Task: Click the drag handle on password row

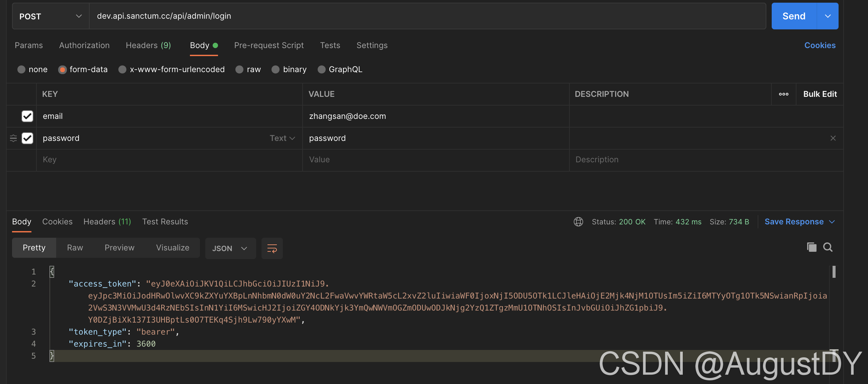Action: pyautogui.click(x=13, y=138)
